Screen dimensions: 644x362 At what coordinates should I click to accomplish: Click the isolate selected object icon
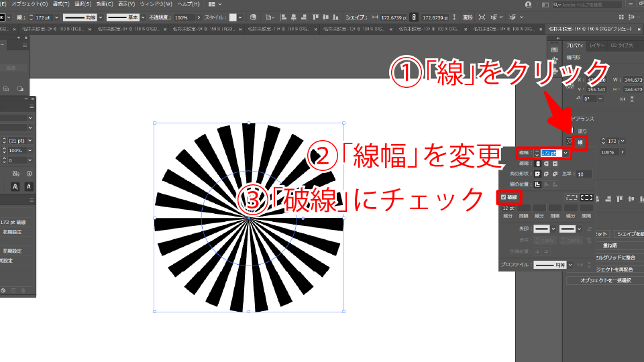click(x=482, y=17)
